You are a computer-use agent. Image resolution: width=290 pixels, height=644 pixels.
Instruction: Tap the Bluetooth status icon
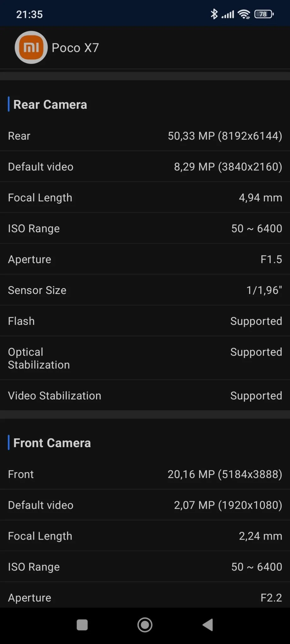214,14
